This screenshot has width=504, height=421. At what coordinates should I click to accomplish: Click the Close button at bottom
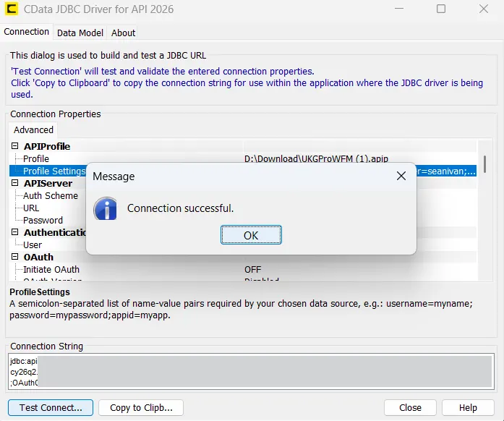tap(410, 408)
